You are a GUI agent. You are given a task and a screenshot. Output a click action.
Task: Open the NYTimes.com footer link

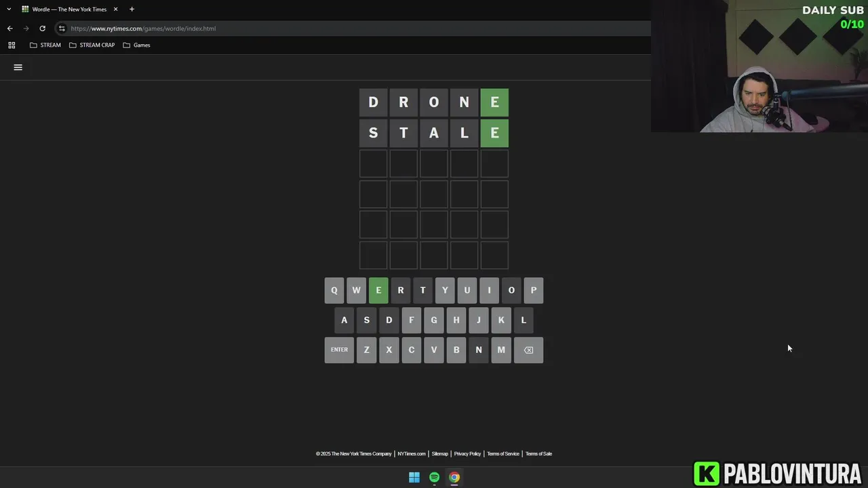point(412,453)
